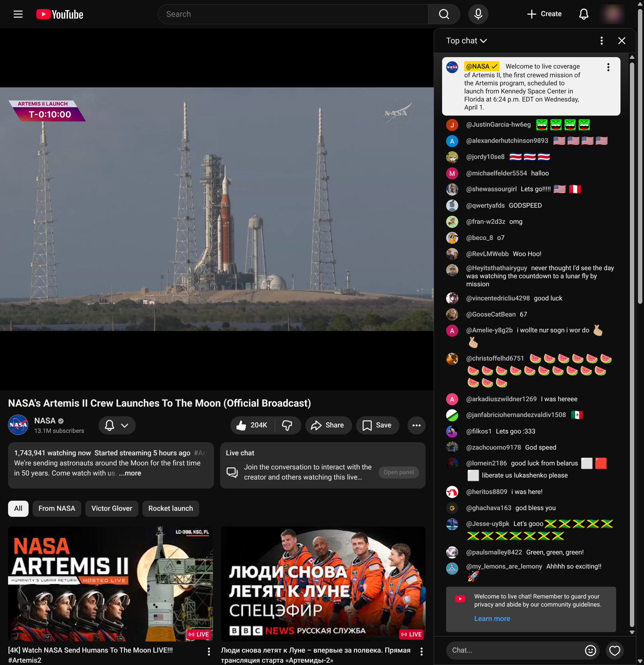The height and width of the screenshot is (665, 644).
Task: Click @michaelfelder5554 avatar in chat
Action: pos(452,173)
